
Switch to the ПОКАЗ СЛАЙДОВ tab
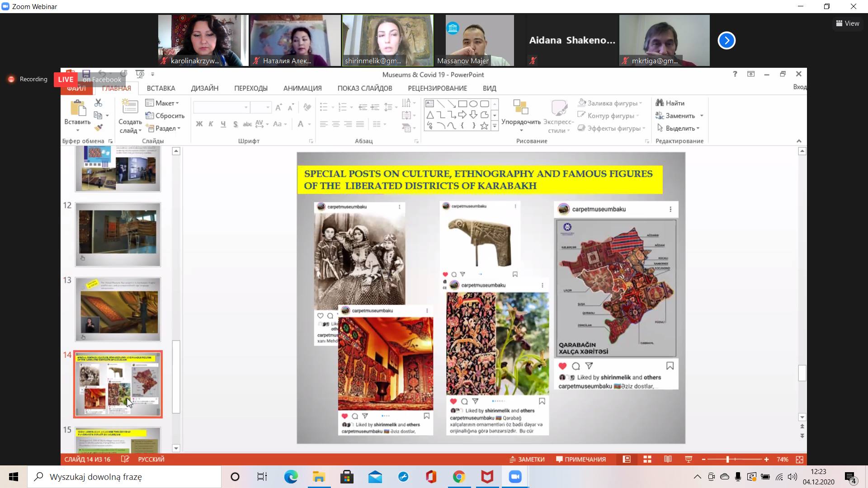coord(365,88)
